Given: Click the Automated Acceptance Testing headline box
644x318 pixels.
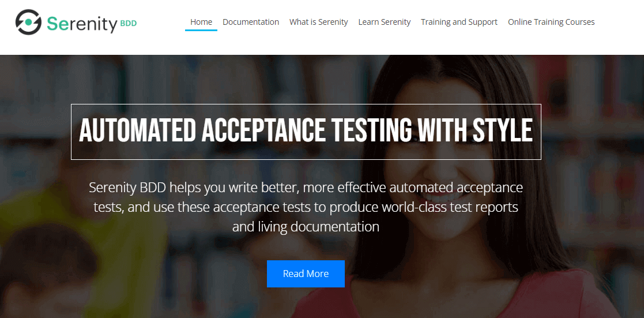Looking at the screenshot, I should tap(306, 132).
